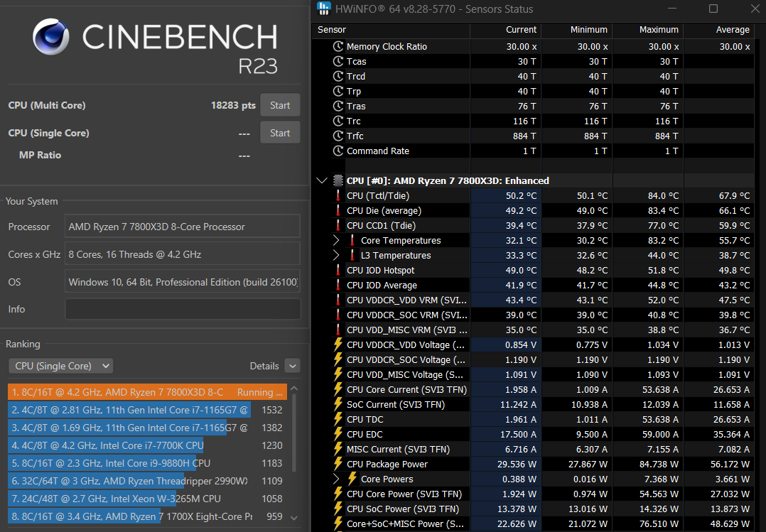Click the Maximum column header
Screen dimensions: 766x532
click(659, 30)
